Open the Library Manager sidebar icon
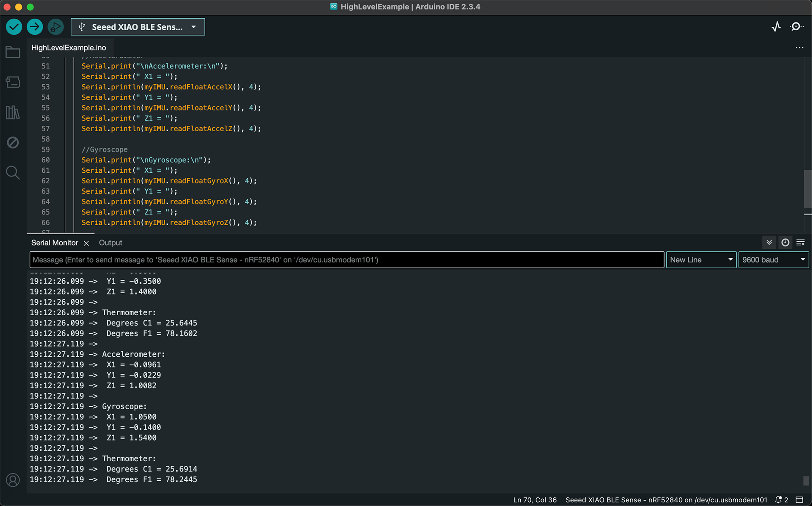812x506 pixels. (x=13, y=113)
